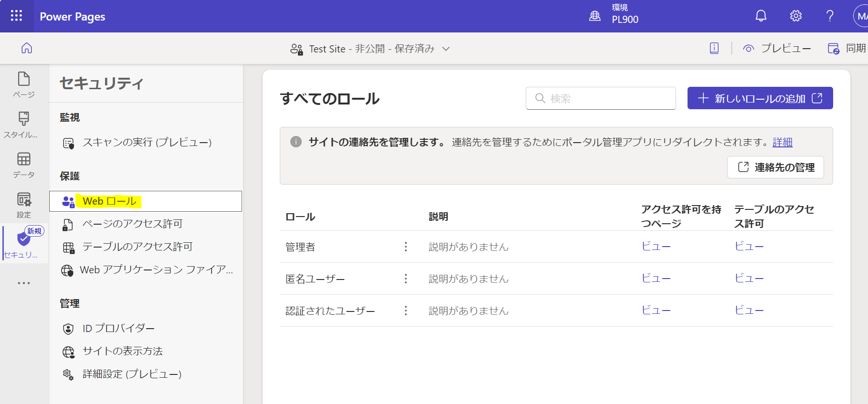
Task: Click the environment globe icon
Action: click(595, 16)
